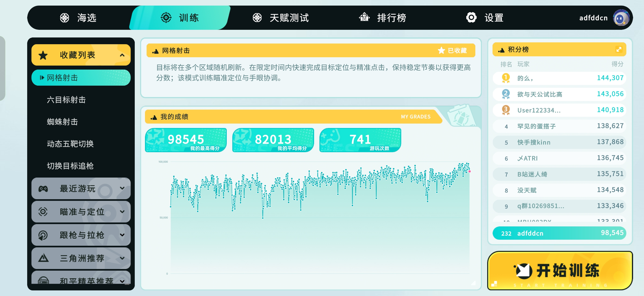Select leaderboard player 罕见的蛋搭子
This screenshot has width=644, height=296.
559,126
